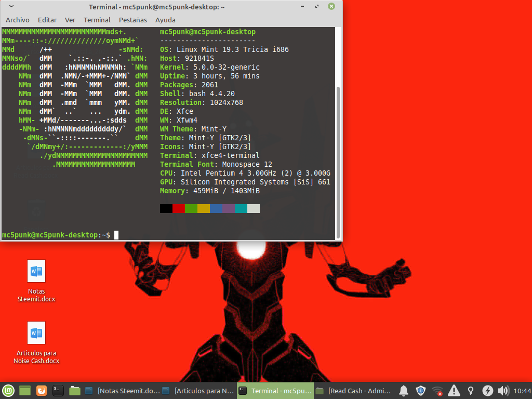This screenshot has width=532, height=399.
Task: Minimize the terminal window
Action: [x=302, y=6]
